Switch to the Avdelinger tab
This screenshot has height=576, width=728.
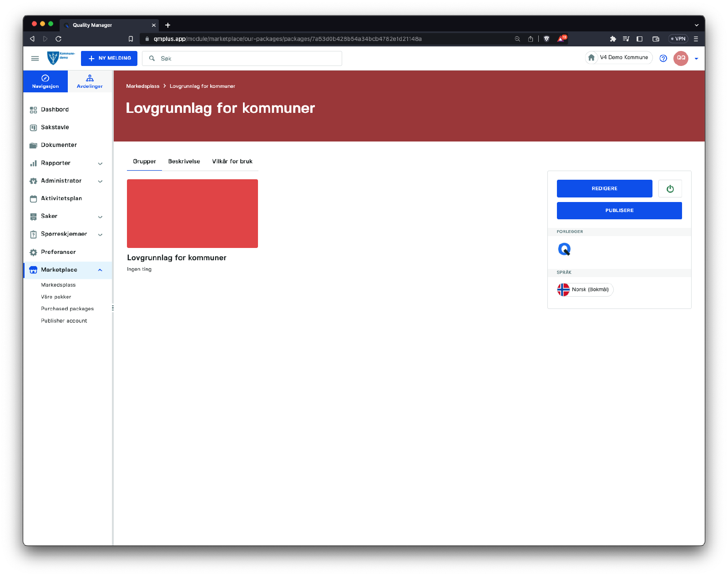[x=90, y=81]
